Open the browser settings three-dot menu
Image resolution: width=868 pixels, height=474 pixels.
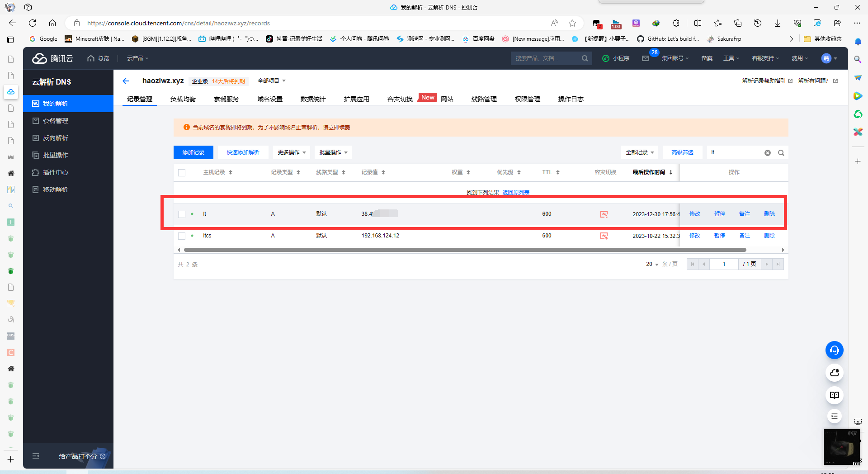(857, 23)
